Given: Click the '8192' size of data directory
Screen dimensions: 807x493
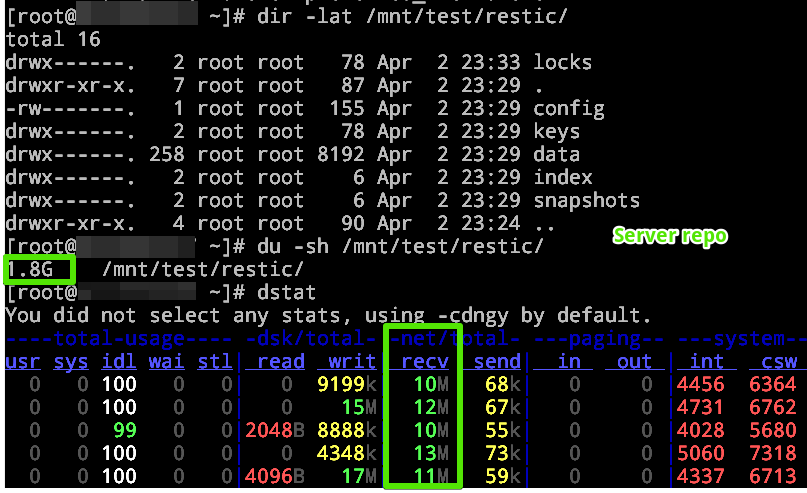Looking at the screenshot, I should [x=341, y=154].
